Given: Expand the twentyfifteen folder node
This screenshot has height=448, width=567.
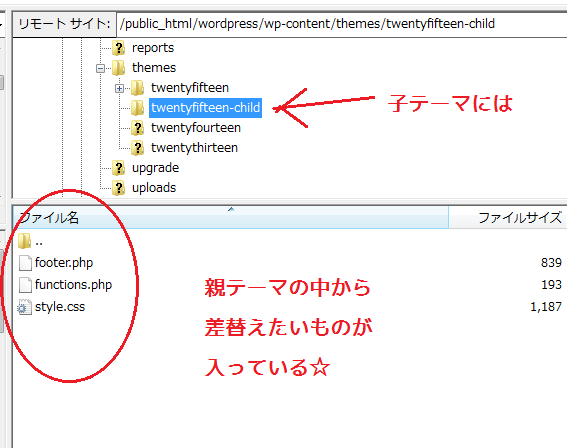Looking at the screenshot, I should pyautogui.click(x=120, y=88).
